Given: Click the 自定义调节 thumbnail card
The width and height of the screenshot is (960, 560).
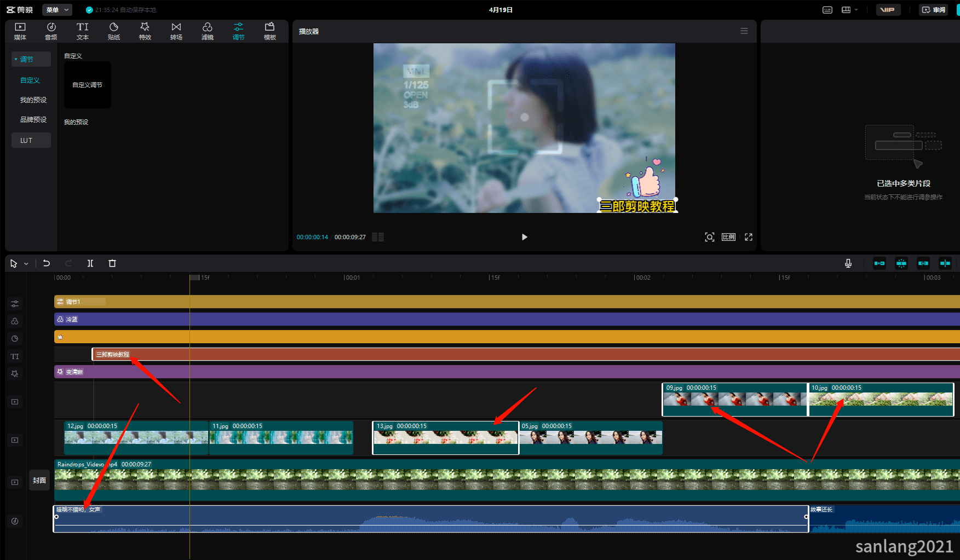Looking at the screenshot, I should (x=88, y=85).
